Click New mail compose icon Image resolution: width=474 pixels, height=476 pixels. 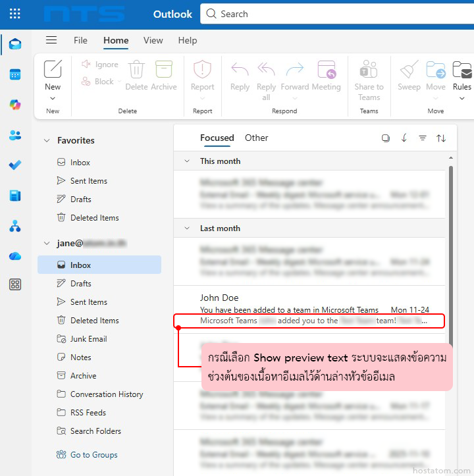(53, 69)
